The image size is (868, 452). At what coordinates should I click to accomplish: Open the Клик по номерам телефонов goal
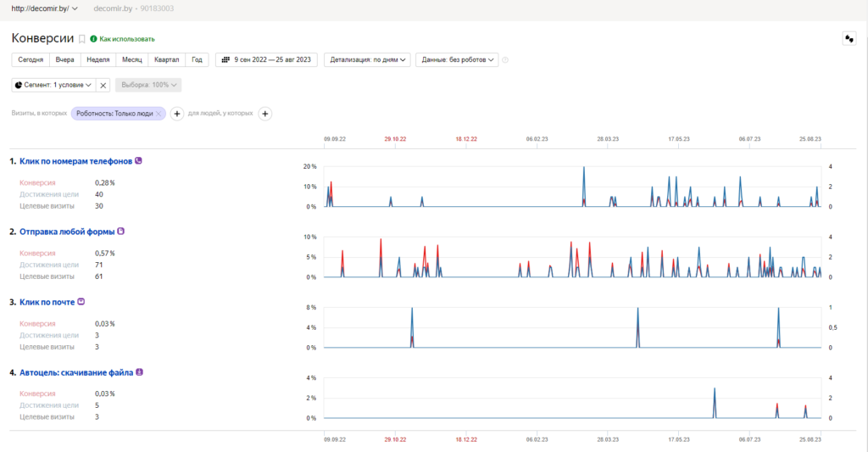click(75, 161)
